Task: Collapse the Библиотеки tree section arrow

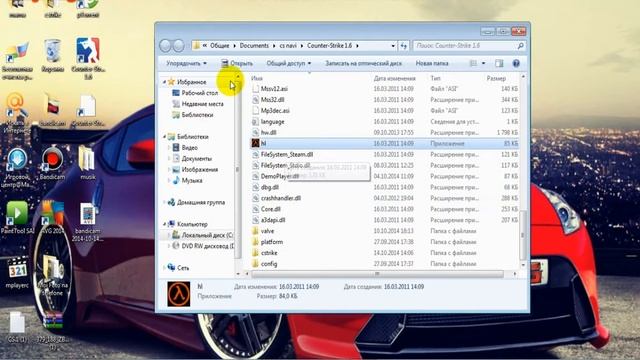Action: (x=164, y=137)
